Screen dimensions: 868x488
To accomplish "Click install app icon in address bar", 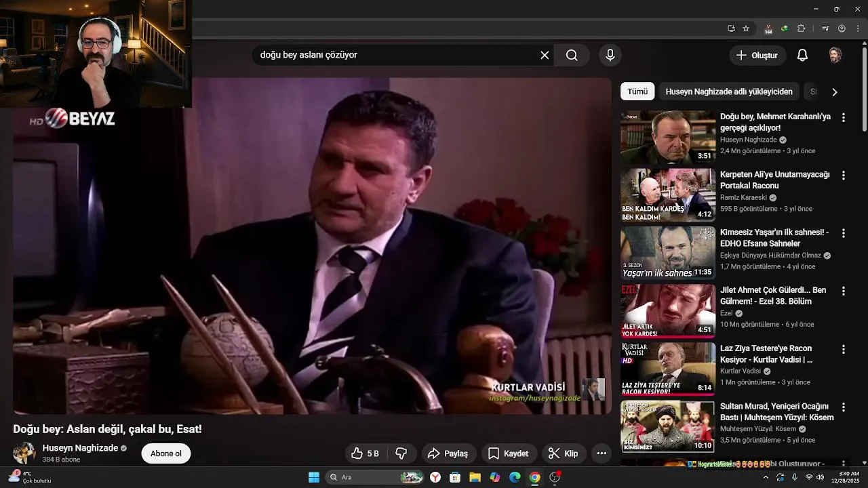I will [x=731, y=28].
